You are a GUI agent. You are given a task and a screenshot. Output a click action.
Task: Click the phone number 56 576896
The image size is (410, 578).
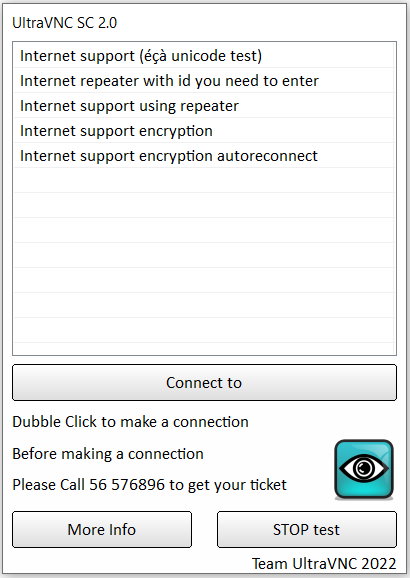[x=127, y=485]
